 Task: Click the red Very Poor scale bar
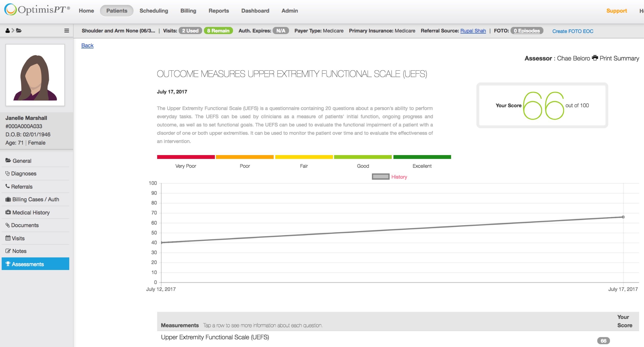coord(186,157)
